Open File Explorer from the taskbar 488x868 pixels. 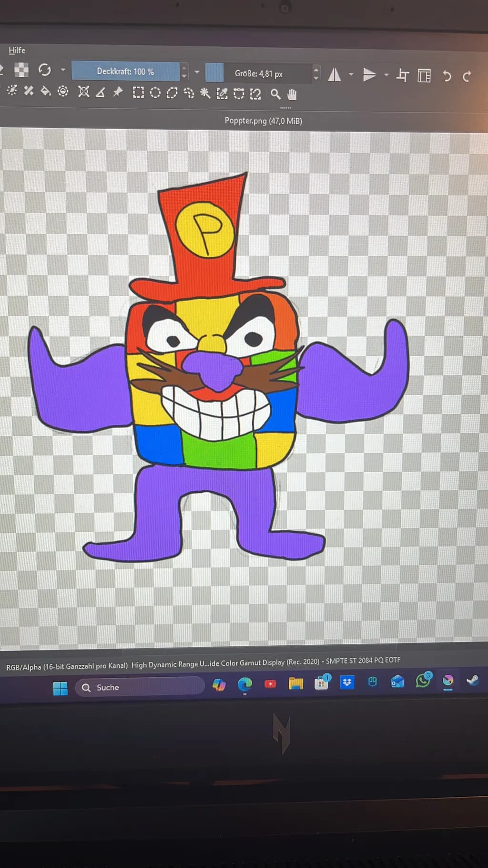coord(296,683)
